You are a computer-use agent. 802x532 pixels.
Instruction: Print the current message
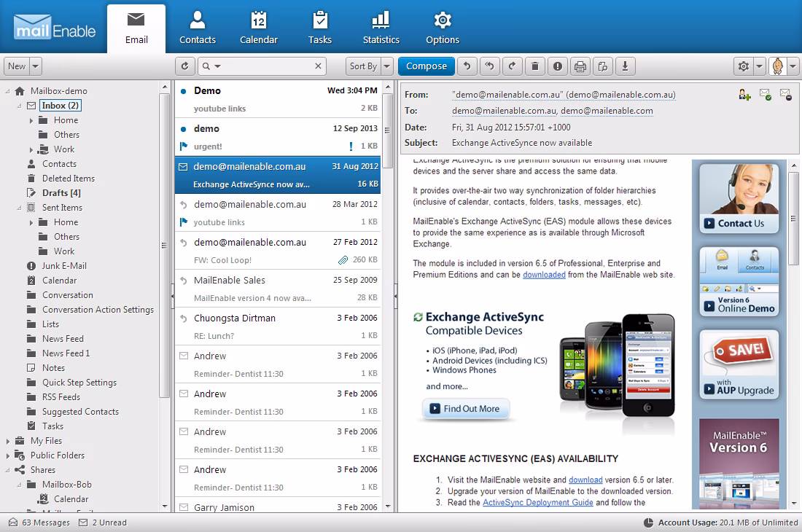pyautogui.click(x=580, y=66)
